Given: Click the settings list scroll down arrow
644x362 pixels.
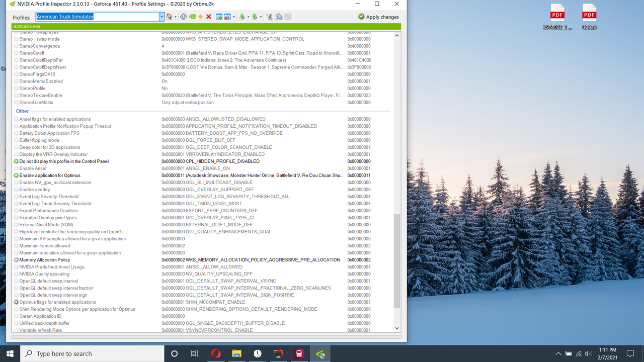Looking at the screenshot, I should point(397,328).
